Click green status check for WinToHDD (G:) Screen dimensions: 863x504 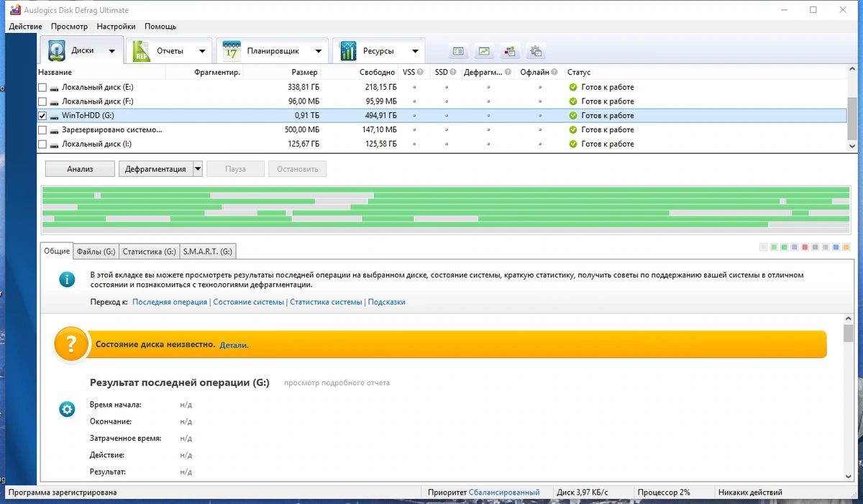point(573,116)
